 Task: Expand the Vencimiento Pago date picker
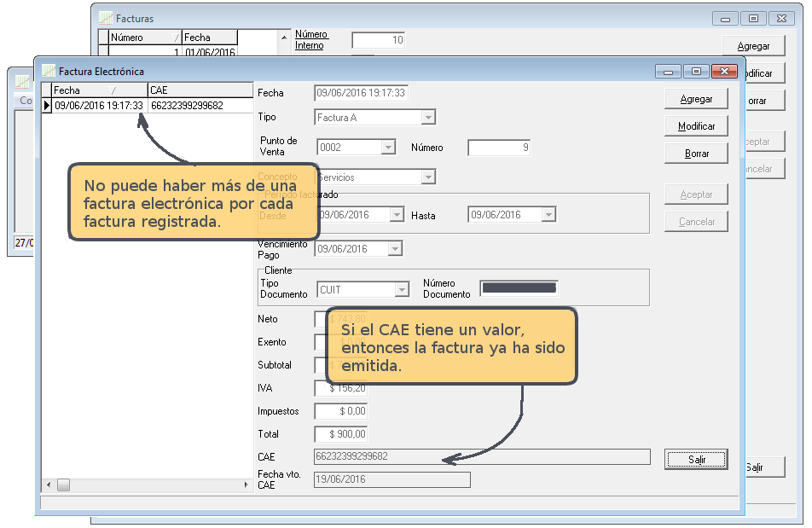tap(394, 249)
